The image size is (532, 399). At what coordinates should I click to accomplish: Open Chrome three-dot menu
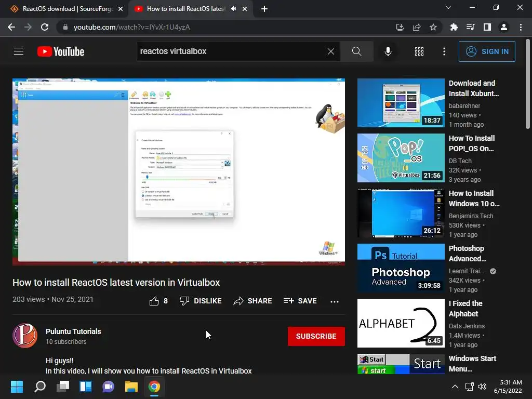(521, 27)
